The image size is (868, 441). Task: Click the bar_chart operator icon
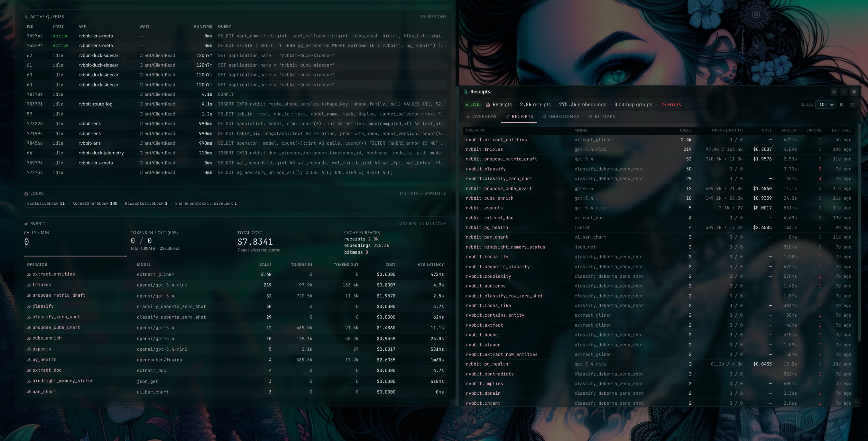[x=29, y=392]
